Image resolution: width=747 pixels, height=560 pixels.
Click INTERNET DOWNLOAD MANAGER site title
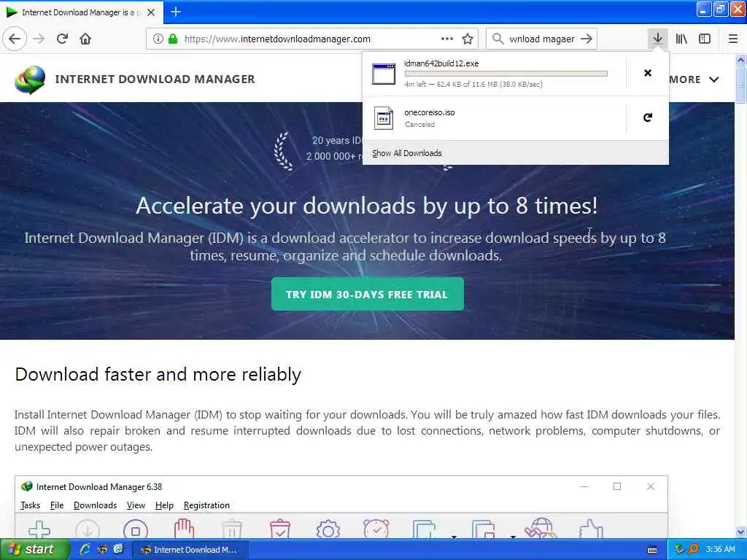(155, 79)
